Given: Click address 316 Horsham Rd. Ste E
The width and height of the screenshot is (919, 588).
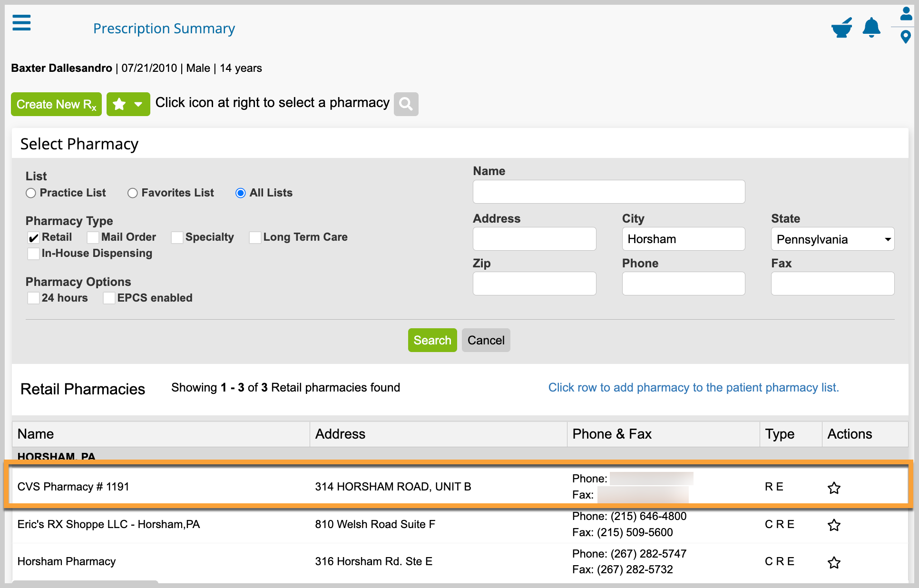Looking at the screenshot, I should coord(373,561).
